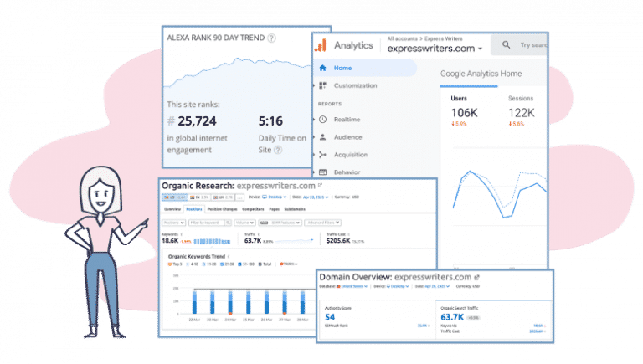Click the keyword filter search magnifier button
643x364 pixels.
228,223
